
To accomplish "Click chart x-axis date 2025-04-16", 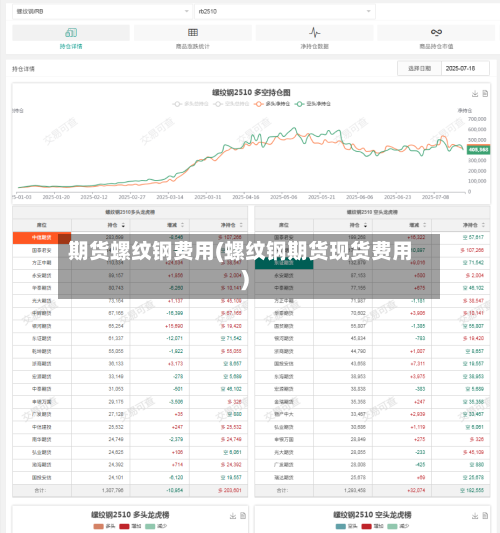I will [246, 197].
